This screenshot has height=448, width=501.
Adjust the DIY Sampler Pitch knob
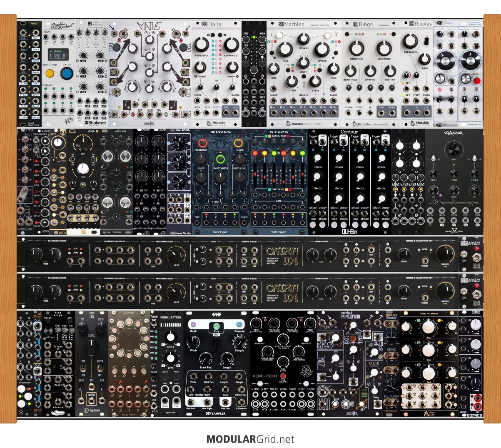click(193, 342)
